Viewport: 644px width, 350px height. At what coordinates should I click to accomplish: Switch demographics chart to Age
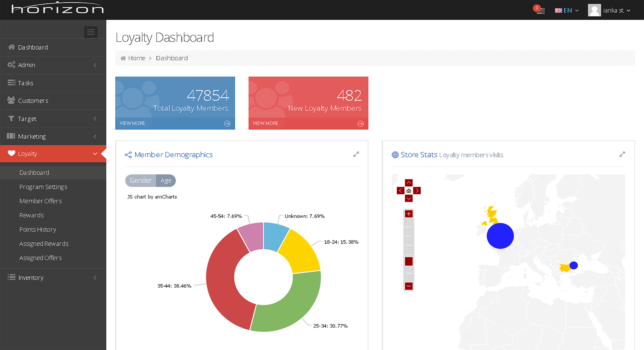click(x=166, y=181)
